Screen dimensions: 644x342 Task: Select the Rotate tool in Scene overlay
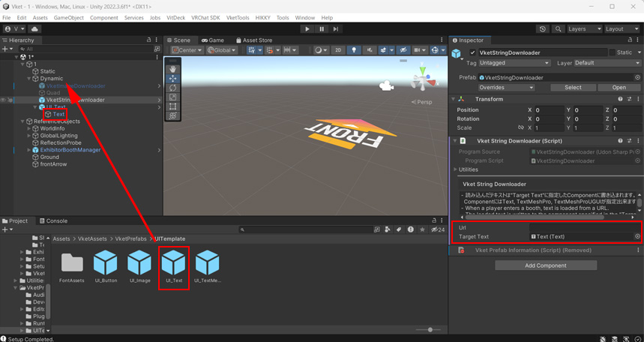(174, 88)
